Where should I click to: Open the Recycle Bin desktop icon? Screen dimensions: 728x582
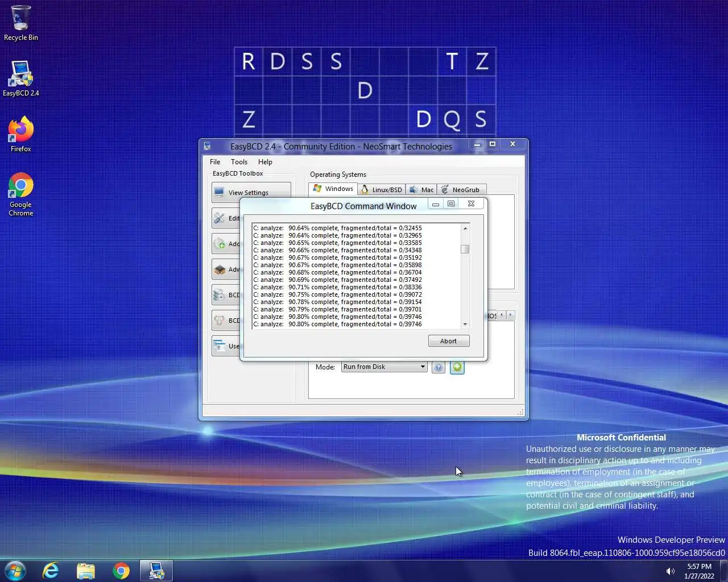click(20, 23)
